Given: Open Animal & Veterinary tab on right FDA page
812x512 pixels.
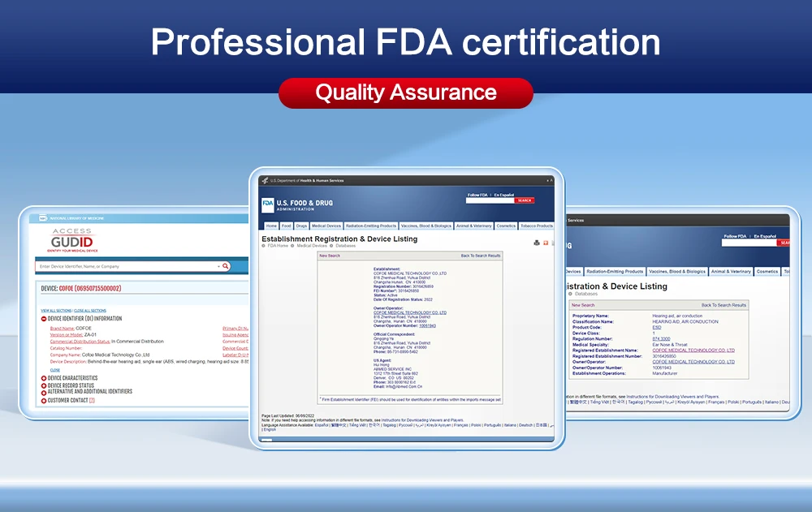Looking at the screenshot, I should point(731,271).
